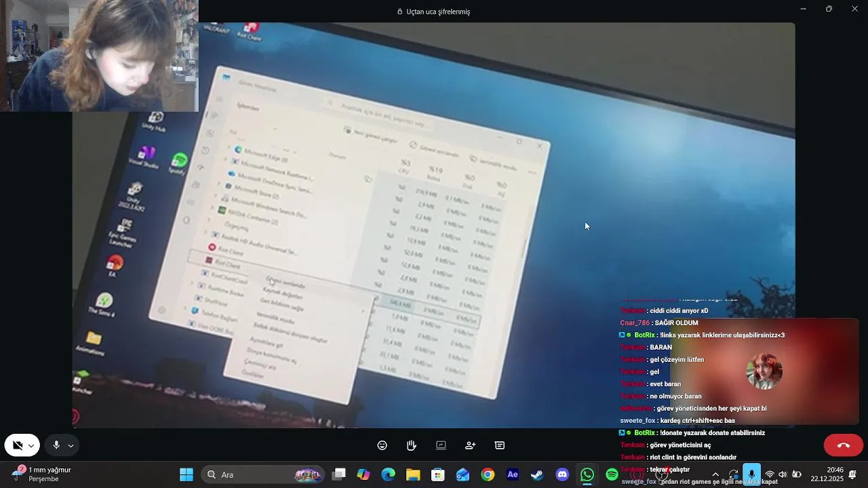Image resolution: width=868 pixels, height=488 pixels.
Task: Start screen sharing in the call
Action: (x=441, y=445)
